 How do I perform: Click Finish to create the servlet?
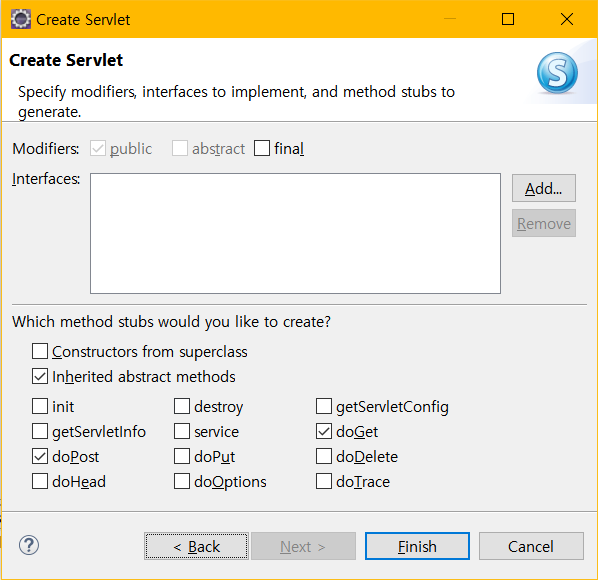point(417,546)
